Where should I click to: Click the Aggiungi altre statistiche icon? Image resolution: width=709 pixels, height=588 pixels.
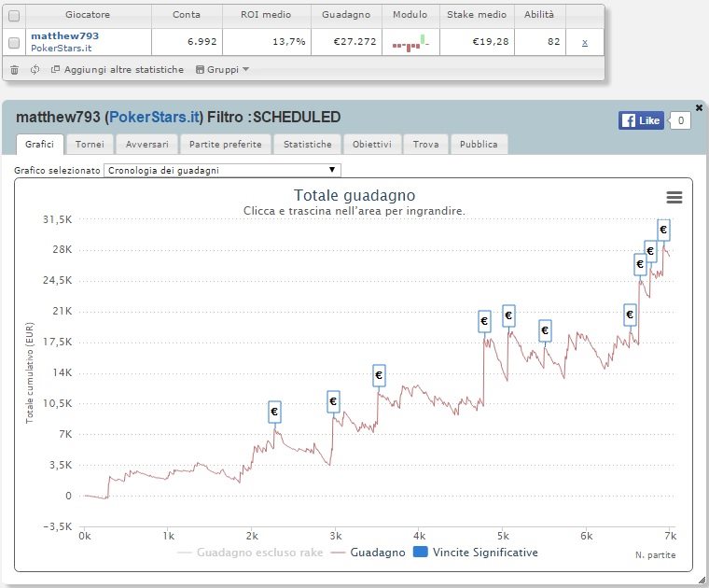coord(55,69)
